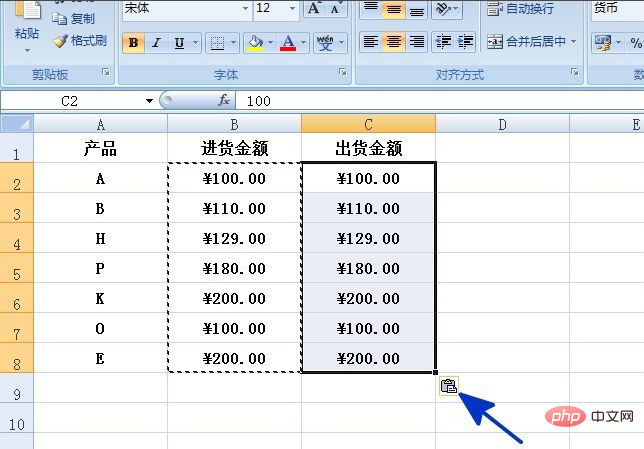Open the Paste (粘贴) dropdown arrow
The width and height of the screenshot is (644, 449).
click(x=28, y=51)
